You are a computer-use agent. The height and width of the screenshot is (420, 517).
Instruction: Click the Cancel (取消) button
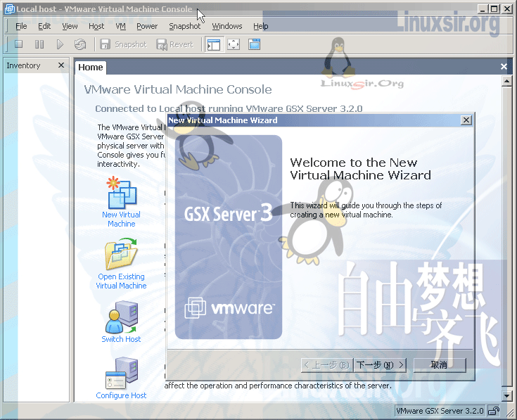(x=440, y=365)
